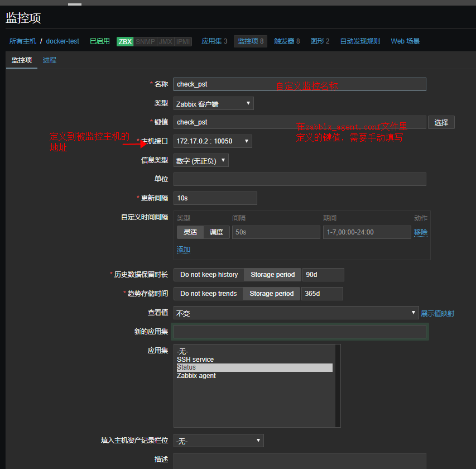Switch to the 进程 sub-tab
476x469 pixels.
point(50,60)
